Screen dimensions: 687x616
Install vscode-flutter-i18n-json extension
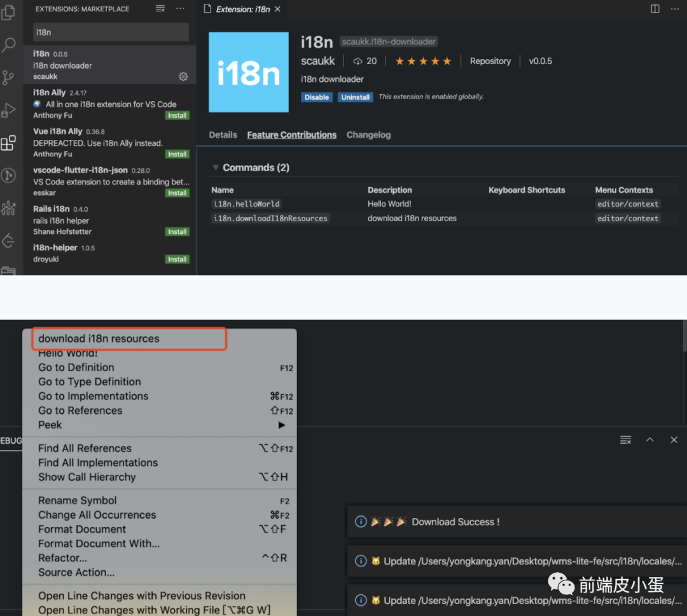tap(177, 193)
